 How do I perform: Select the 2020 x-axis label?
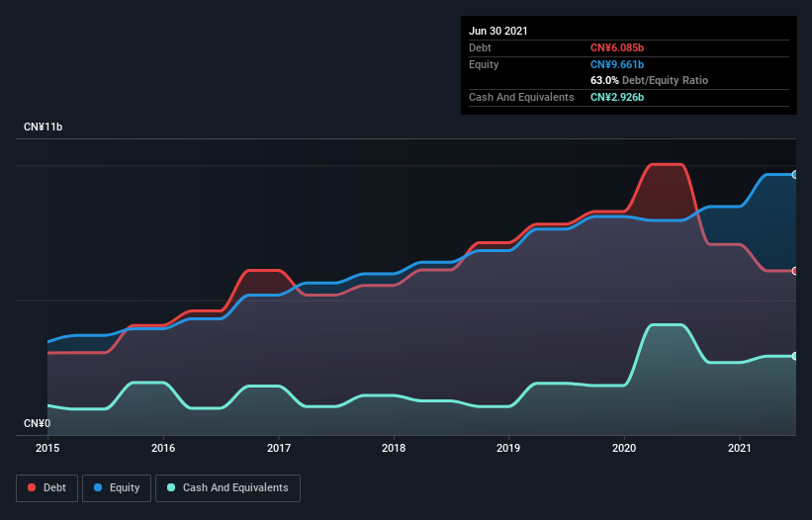[624, 448]
